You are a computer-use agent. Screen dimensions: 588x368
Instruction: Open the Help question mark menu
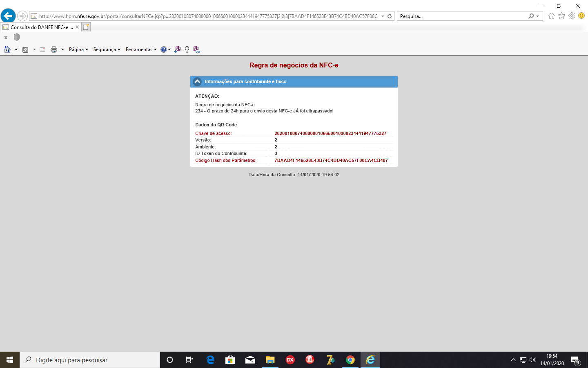click(x=165, y=49)
